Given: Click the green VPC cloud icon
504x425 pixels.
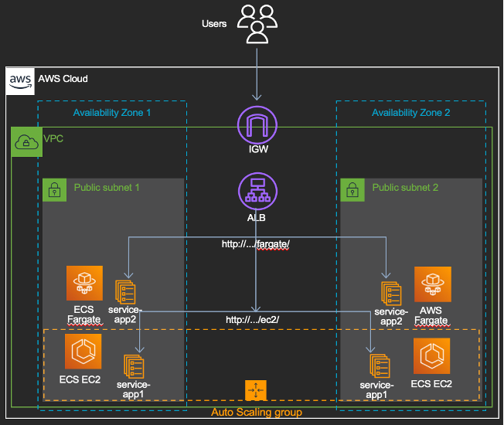Looking at the screenshot, I should coord(27,141).
